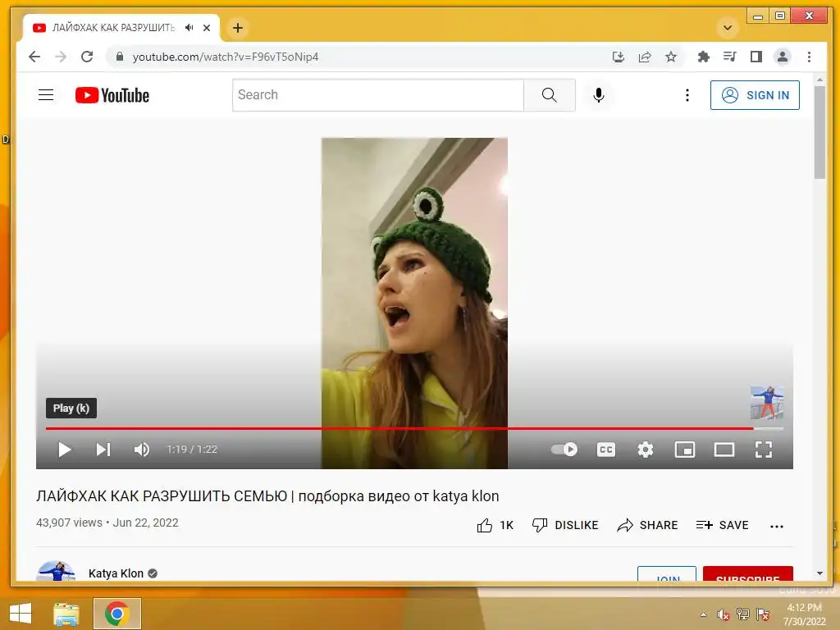
Task: Go back in Chrome
Action: (x=34, y=57)
